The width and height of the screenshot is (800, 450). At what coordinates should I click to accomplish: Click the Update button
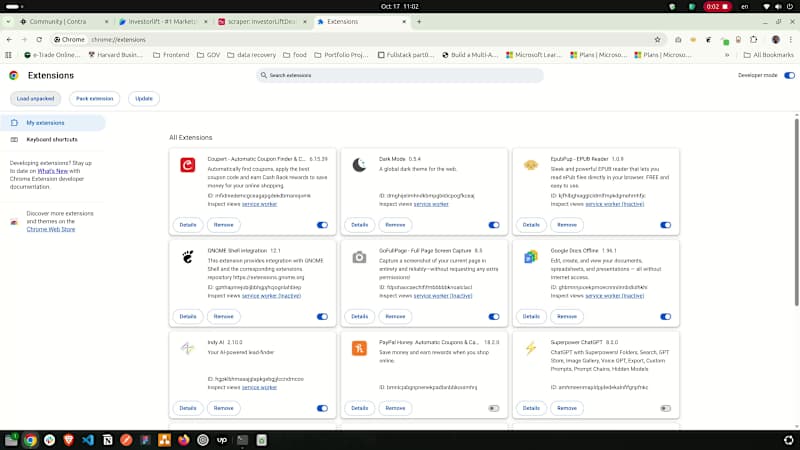144,98
